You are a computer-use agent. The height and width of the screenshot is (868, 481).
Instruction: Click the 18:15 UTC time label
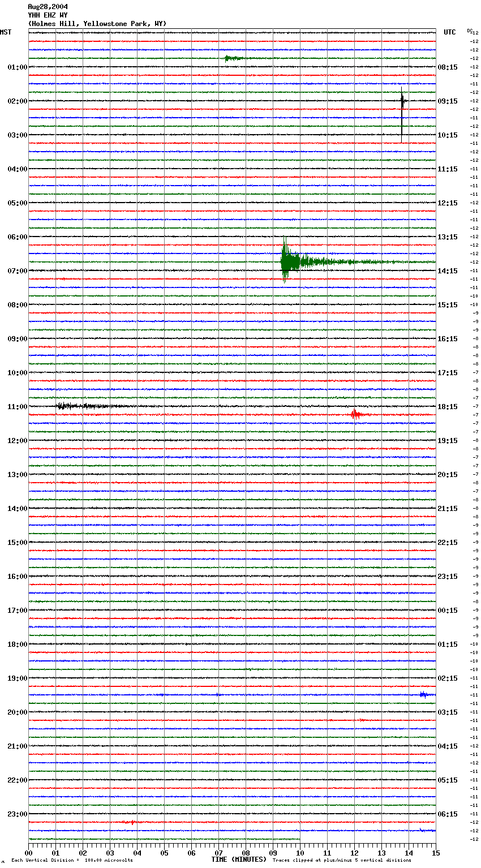pos(448,407)
